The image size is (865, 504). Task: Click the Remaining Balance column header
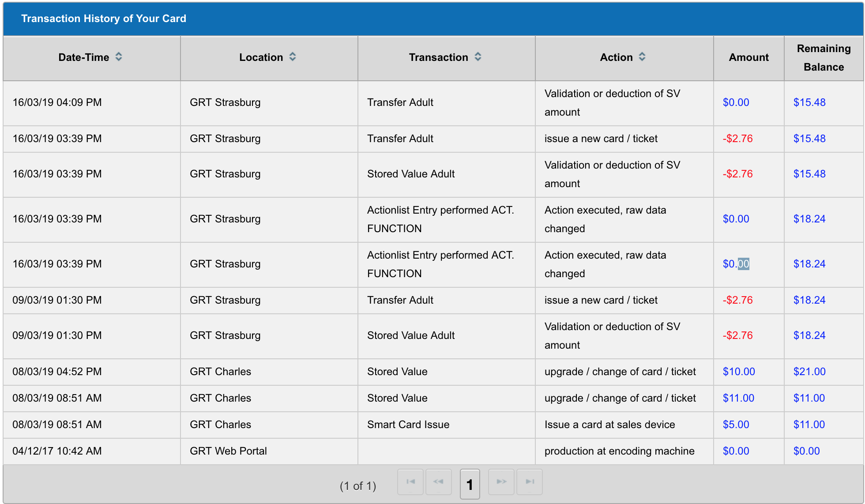[824, 58]
